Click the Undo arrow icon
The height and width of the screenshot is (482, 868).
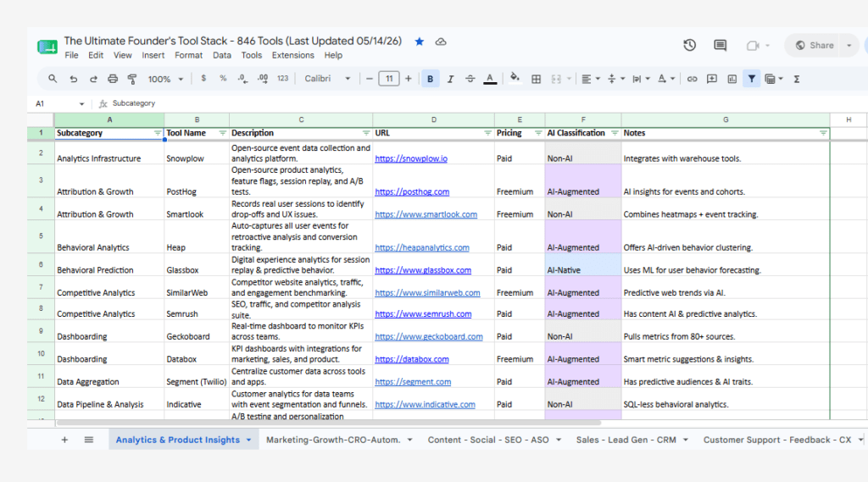point(73,79)
